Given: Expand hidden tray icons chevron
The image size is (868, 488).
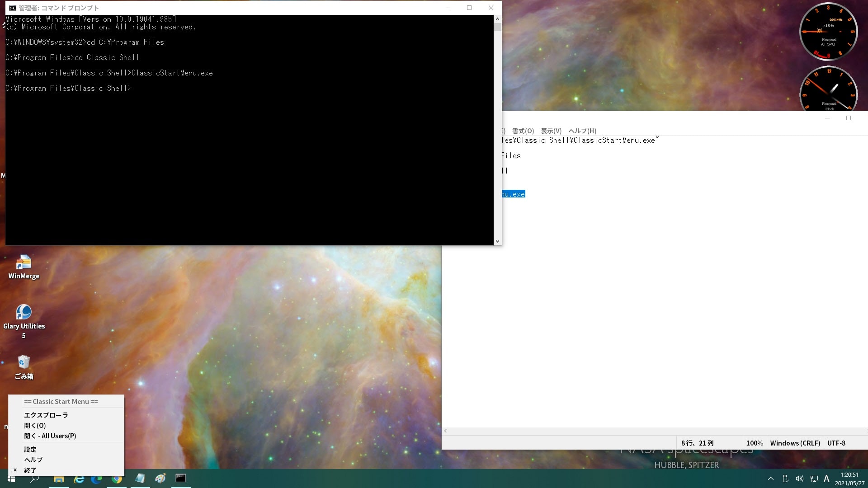Looking at the screenshot, I should (771, 479).
